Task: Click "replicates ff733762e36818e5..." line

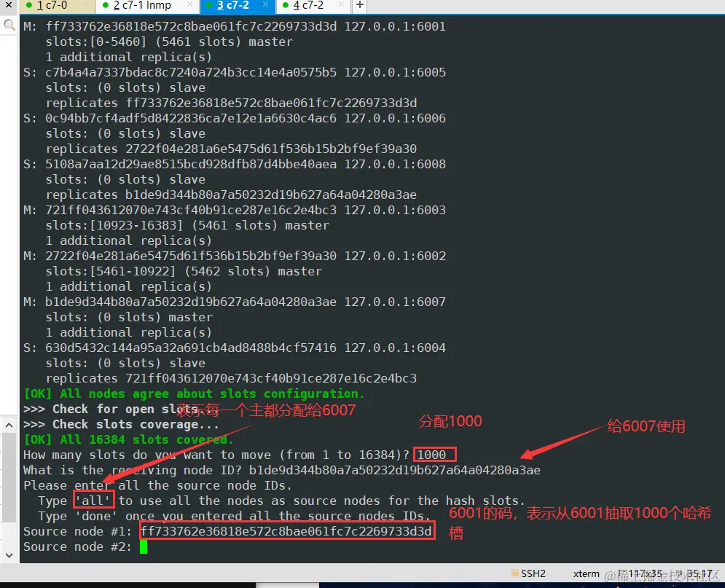Action: [x=231, y=103]
